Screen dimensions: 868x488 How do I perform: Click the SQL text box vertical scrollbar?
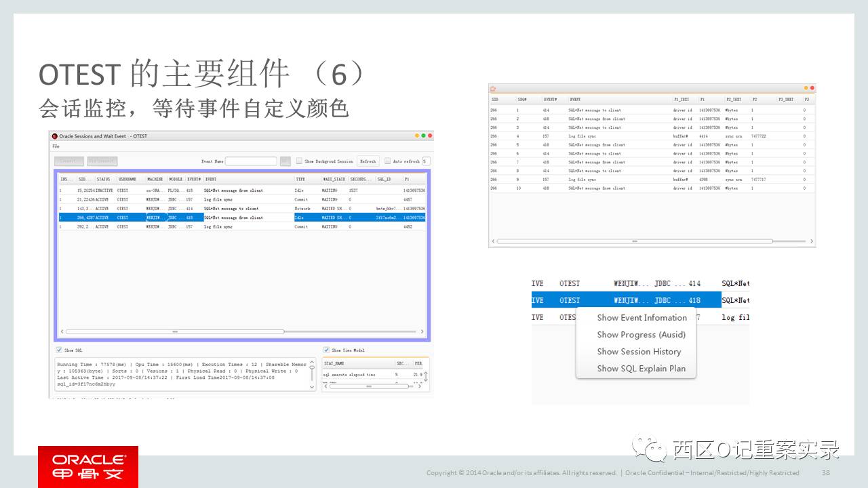coord(313,375)
